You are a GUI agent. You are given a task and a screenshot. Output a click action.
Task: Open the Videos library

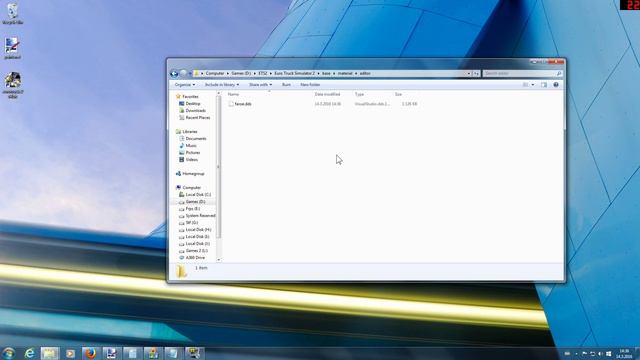191,159
